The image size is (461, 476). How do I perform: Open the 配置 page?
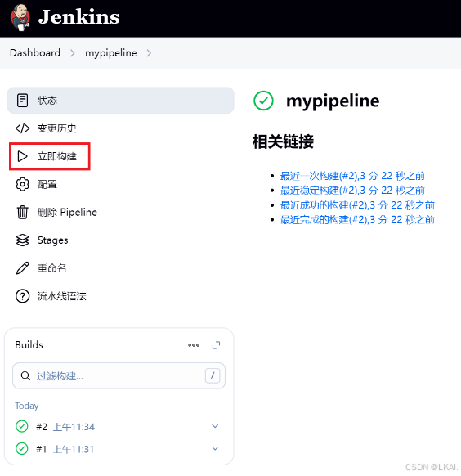coord(47,184)
